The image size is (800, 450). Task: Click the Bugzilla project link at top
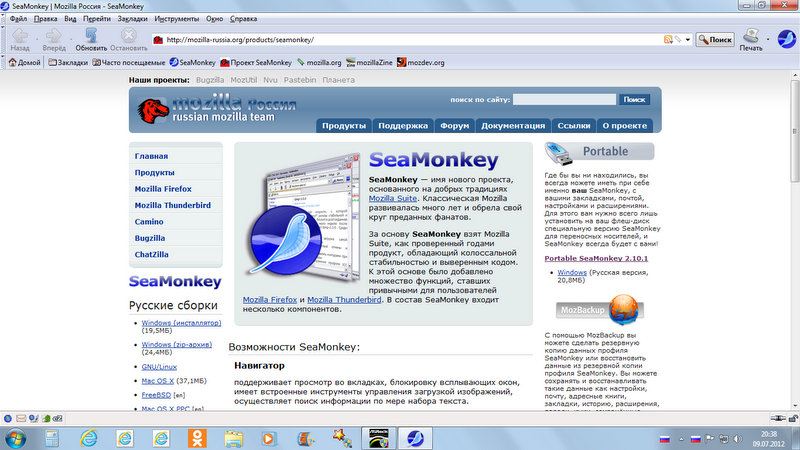[x=210, y=80]
